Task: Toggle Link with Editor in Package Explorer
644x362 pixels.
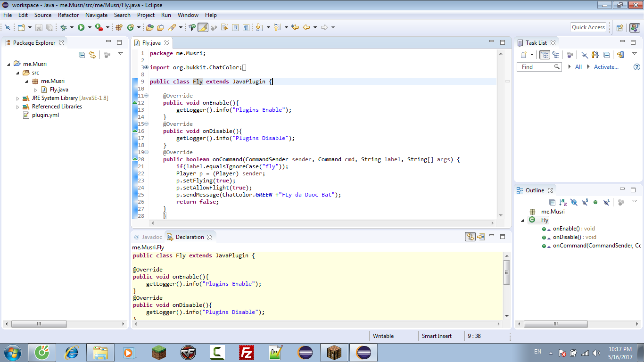Action: tap(92, 55)
